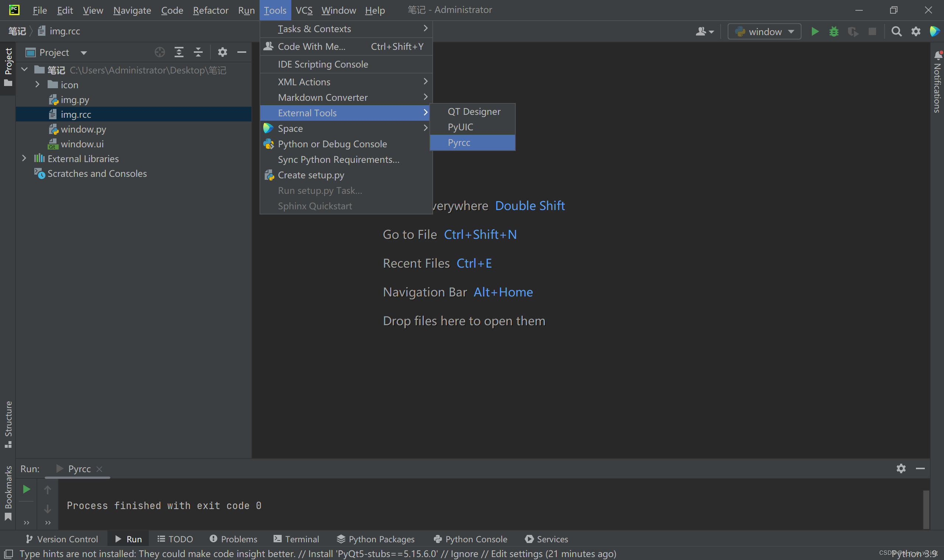Open Markdown Converter submenu

[x=346, y=97]
